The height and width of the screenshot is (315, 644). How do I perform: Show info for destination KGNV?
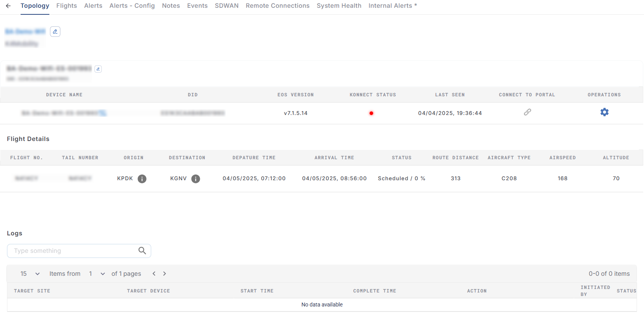coord(195,179)
